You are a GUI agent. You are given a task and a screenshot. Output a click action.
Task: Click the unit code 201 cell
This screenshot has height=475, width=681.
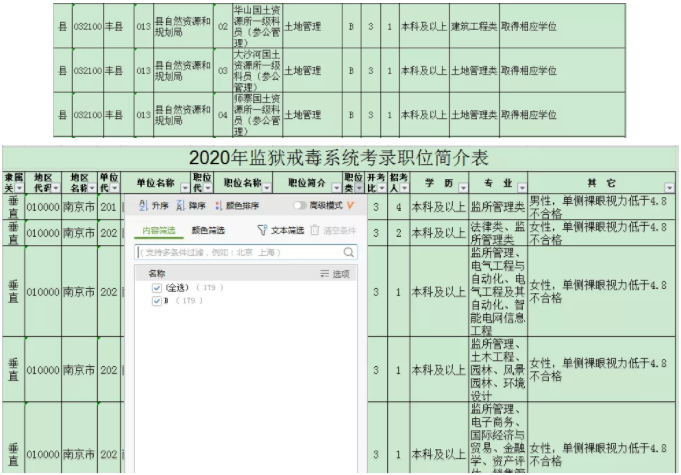point(109,207)
